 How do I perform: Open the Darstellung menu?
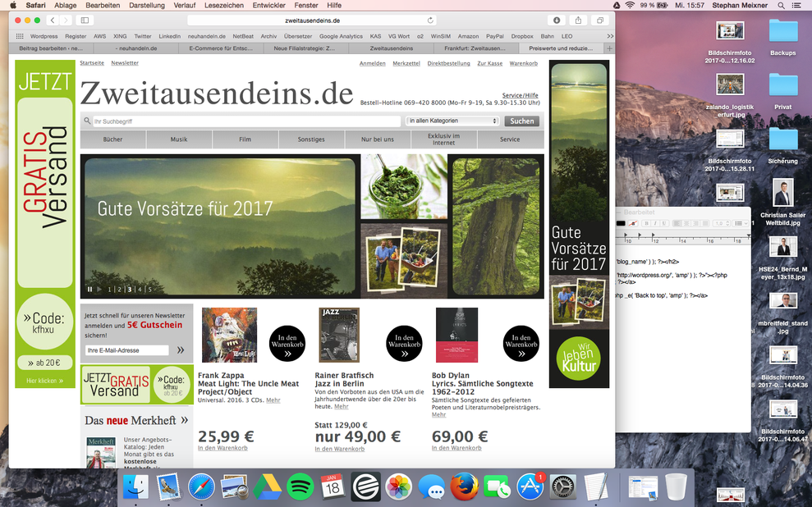(146, 5)
